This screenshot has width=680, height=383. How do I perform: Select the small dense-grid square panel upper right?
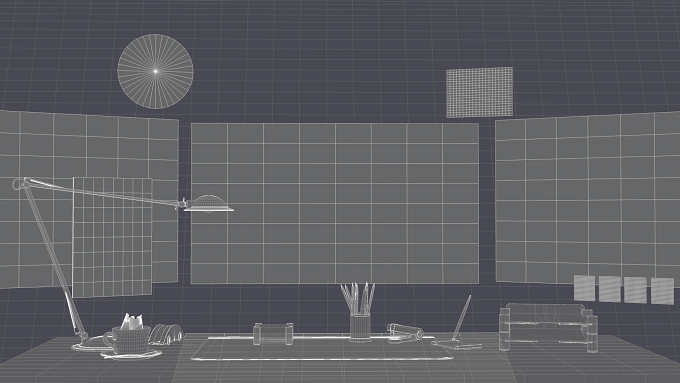click(480, 92)
